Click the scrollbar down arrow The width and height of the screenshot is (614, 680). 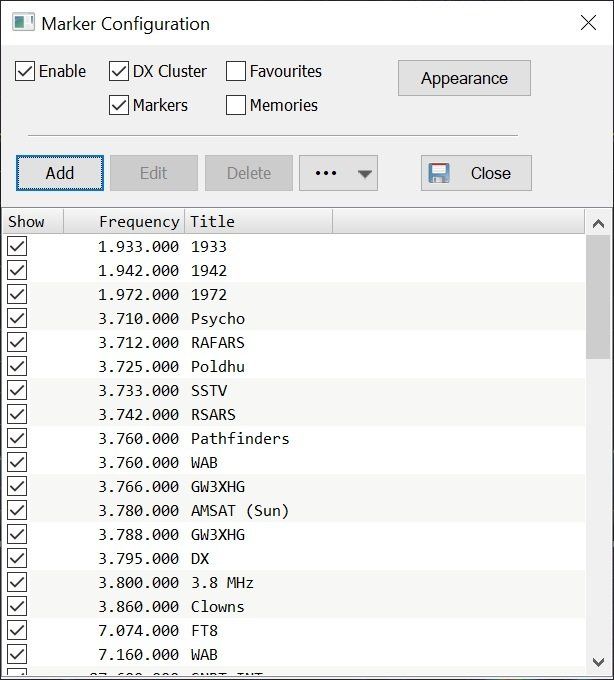pyautogui.click(x=598, y=662)
